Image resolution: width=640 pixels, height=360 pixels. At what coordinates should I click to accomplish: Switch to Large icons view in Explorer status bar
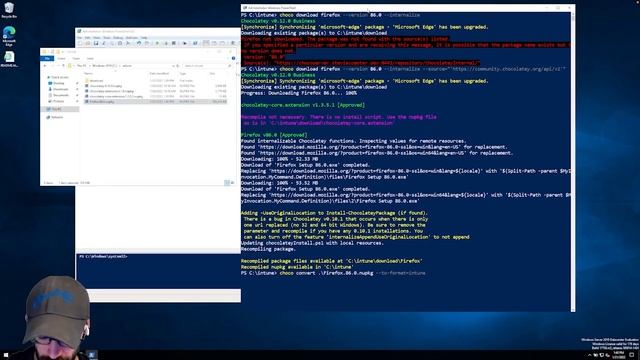[x=232, y=183]
